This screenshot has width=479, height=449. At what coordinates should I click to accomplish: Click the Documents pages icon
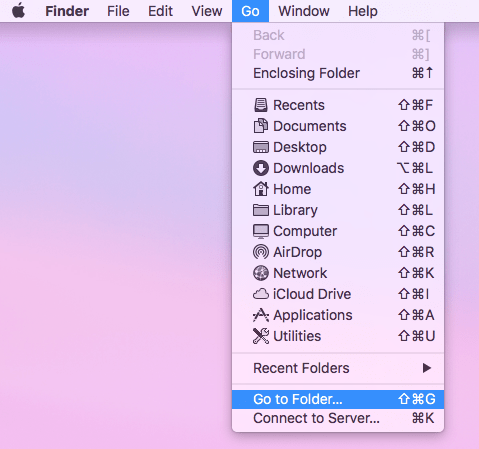[x=261, y=126]
